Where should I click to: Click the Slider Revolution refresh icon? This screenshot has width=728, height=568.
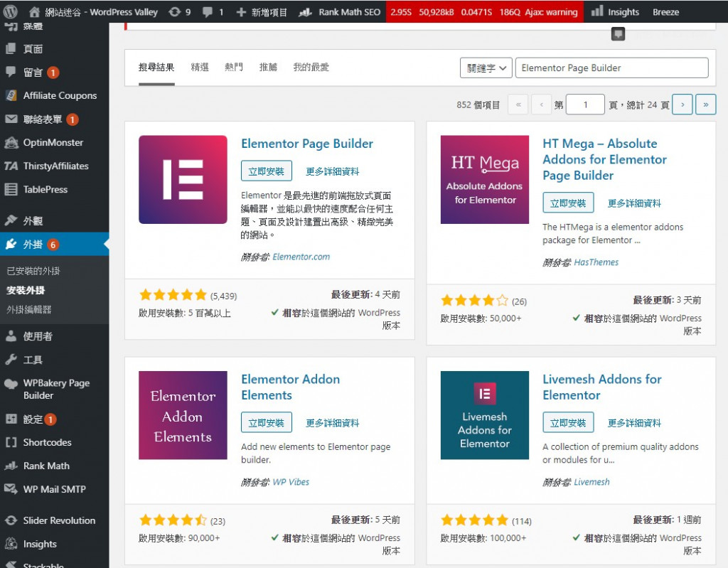(11, 520)
